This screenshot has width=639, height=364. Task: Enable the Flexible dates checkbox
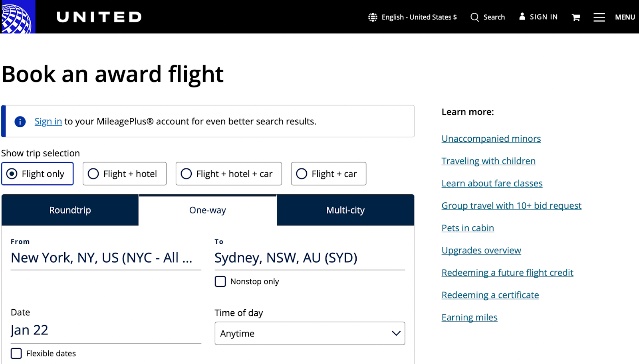point(16,354)
